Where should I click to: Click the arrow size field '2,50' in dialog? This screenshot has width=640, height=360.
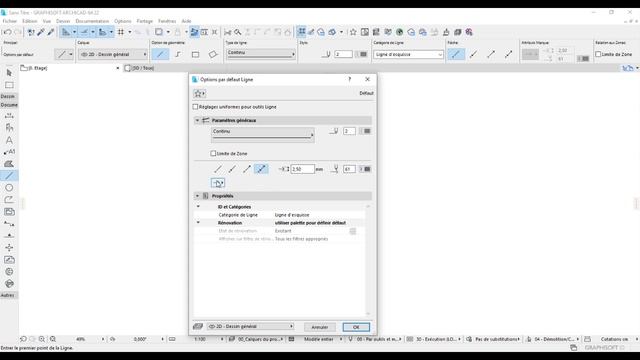pyautogui.click(x=302, y=169)
